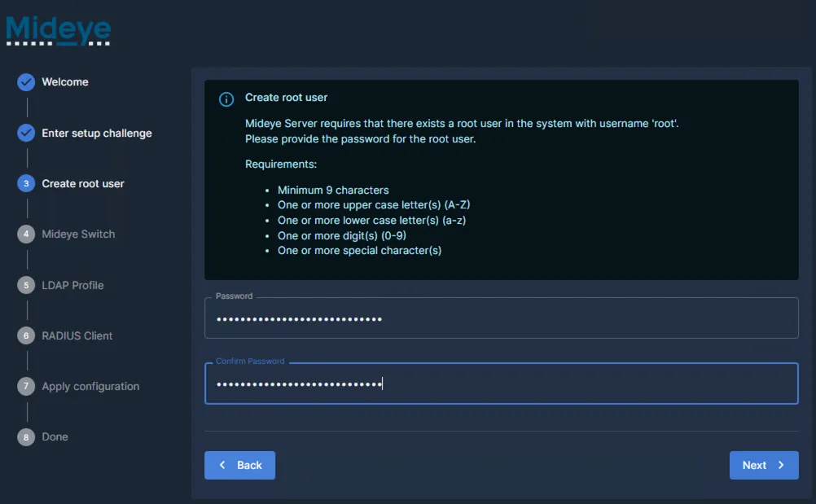The image size is (816, 504).
Task: Click the Next button
Action: [763, 465]
